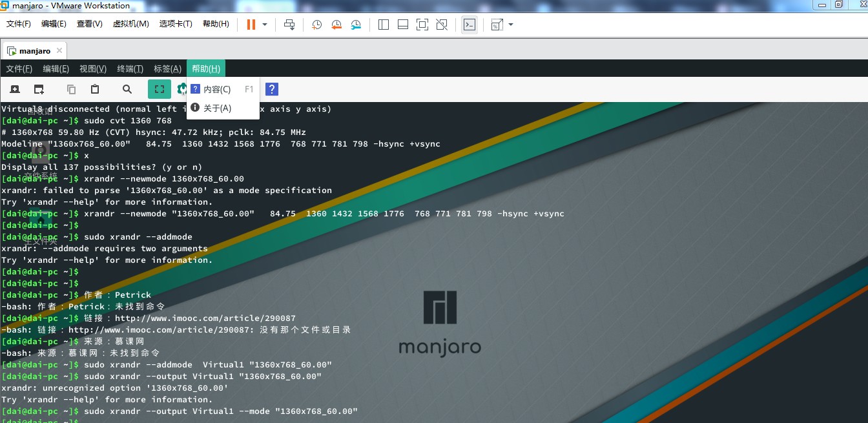Screen dimensions: 868x423
Task: Click the terminal paste icon
Action: tap(95, 89)
